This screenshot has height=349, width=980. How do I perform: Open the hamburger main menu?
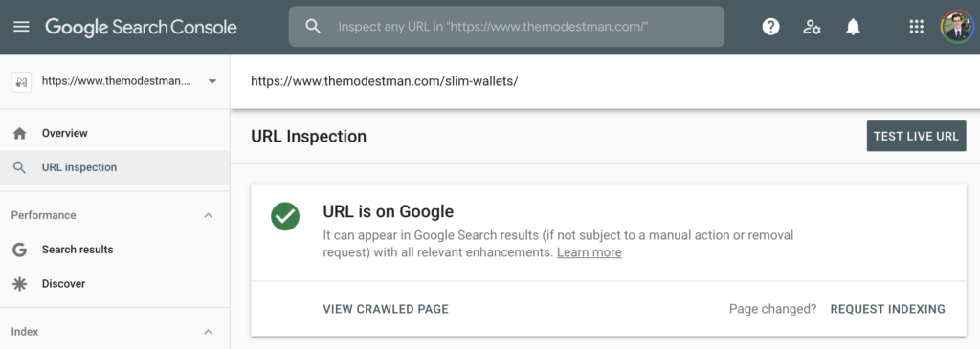[21, 27]
